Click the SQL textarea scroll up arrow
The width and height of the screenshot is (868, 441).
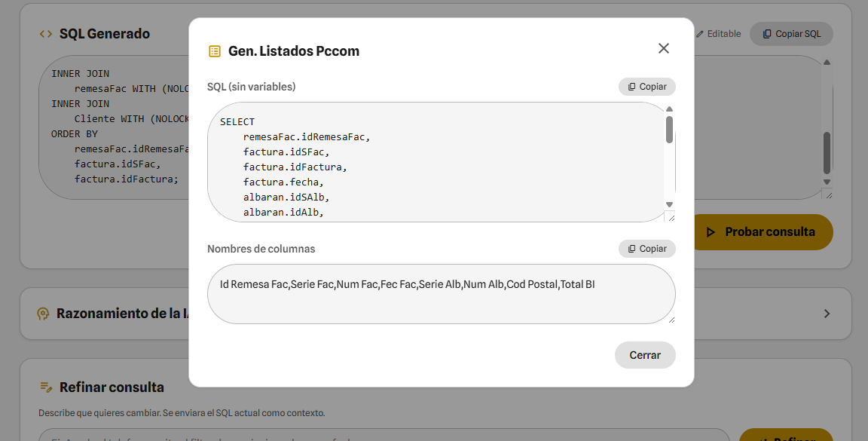point(669,109)
